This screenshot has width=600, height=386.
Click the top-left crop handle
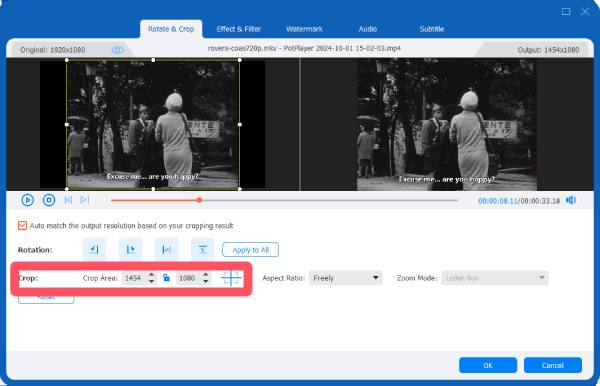[x=67, y=60]
